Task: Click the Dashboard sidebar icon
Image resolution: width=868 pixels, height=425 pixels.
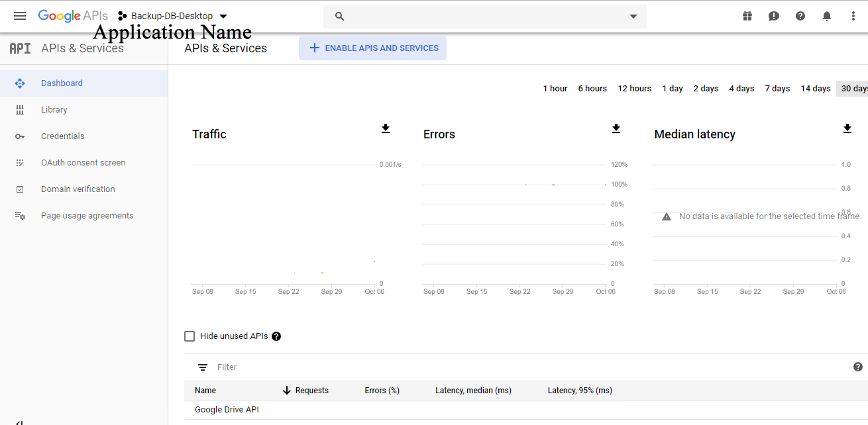Action: 20,83
